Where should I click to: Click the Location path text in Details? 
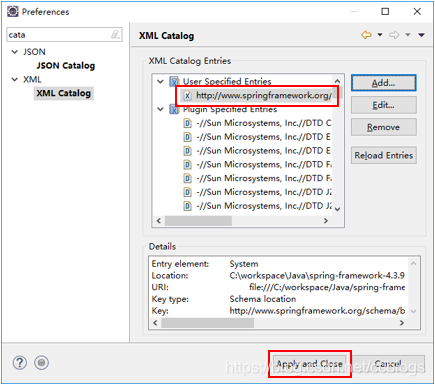pos(317,276)
